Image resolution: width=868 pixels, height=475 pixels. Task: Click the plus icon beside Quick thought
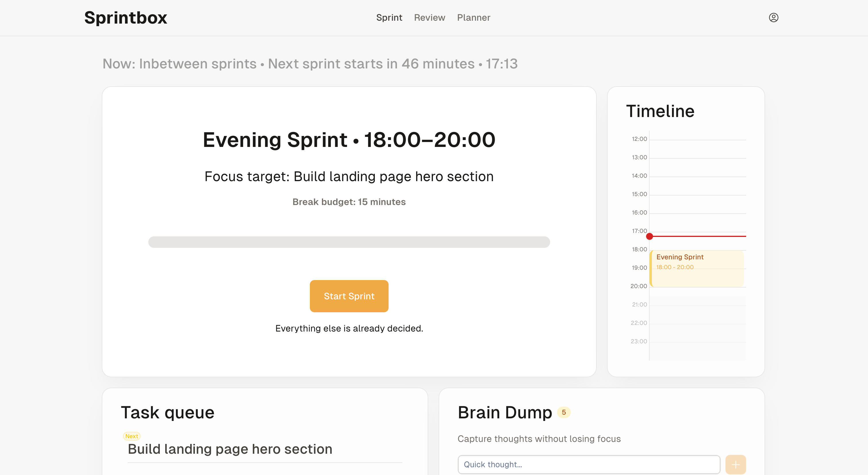click(735, 465)
